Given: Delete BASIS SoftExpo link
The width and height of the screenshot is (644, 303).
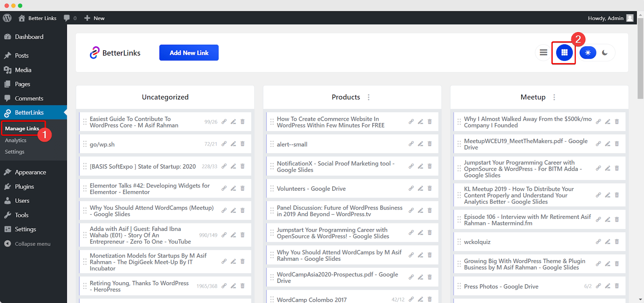Looking at the screenshot, I should point(242,166).
